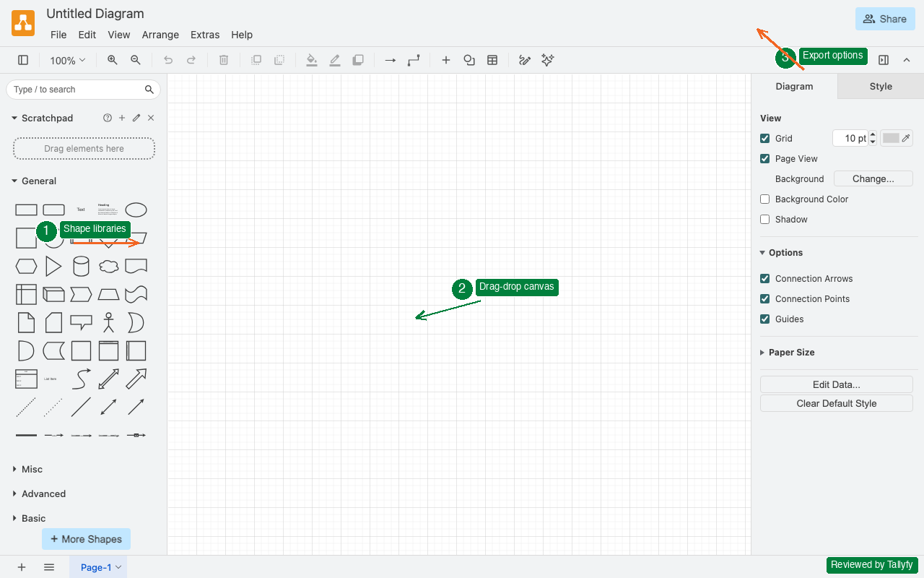Click the Waypoint connector style icon
The image size is (924, 578).
pyautogui.click(x=413, y=60)
